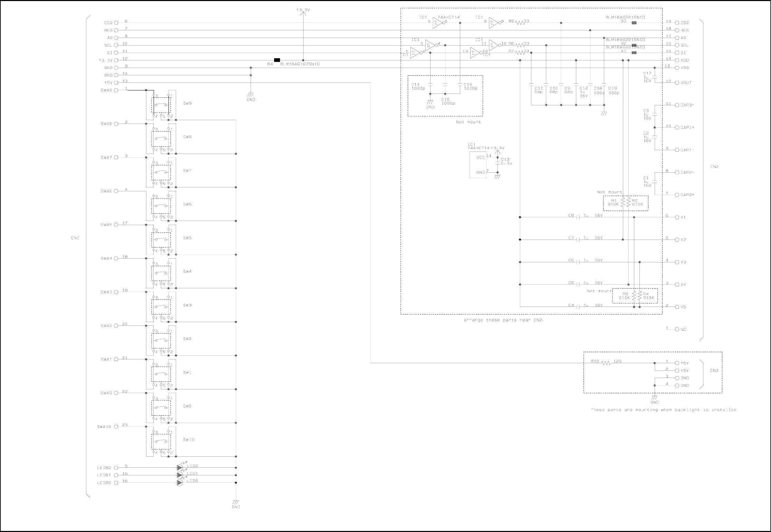Click the LED0 diode symbol
The width and height of the screenshot is (771, 532).
coord(180,483)
